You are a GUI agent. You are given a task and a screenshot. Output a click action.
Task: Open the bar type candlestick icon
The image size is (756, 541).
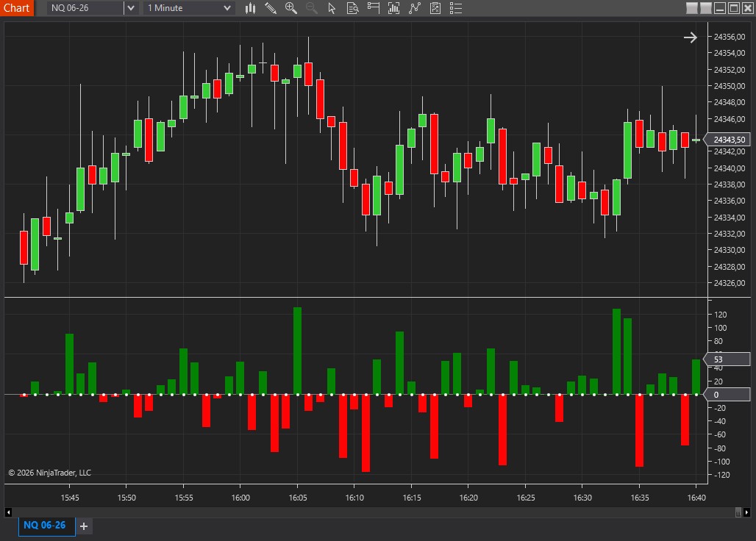(250, 8)
